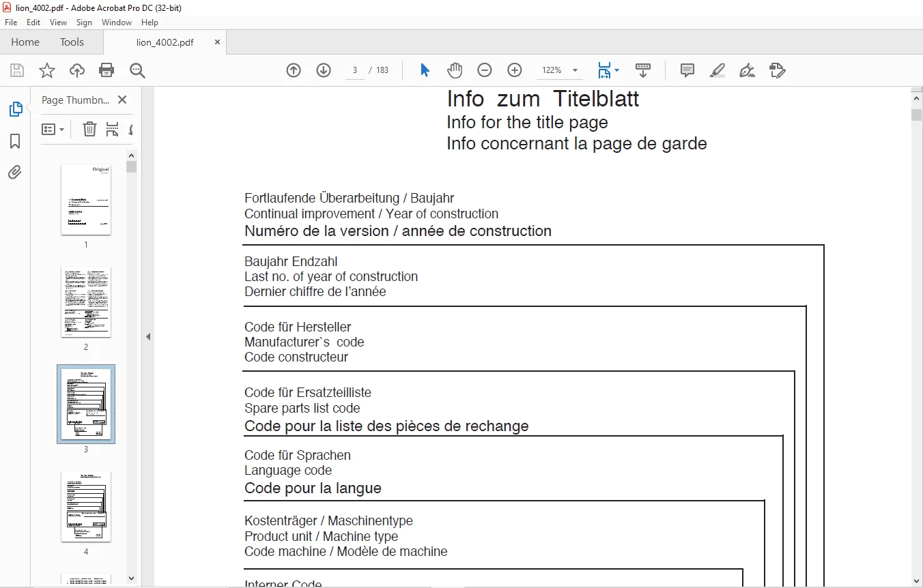This screenshot has width=923, height=588.
Task: Click the upload to cloud icon
Action: 77,70
